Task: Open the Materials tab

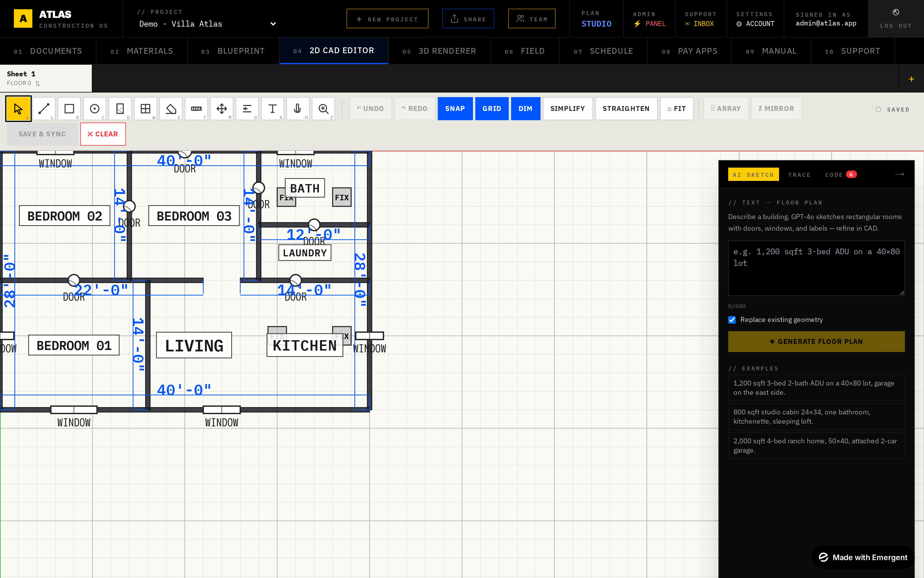Action: 142,51
